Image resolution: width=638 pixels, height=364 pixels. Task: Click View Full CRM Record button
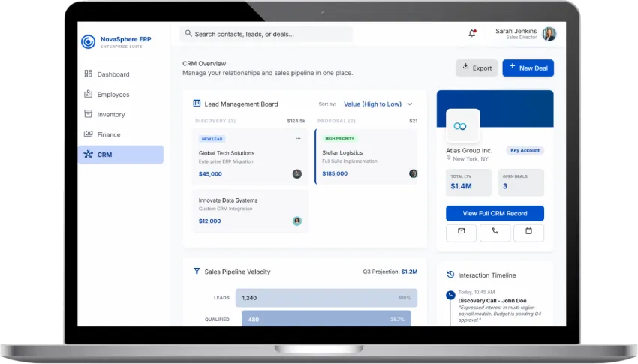pyautogui.click(x=495, y=213)
